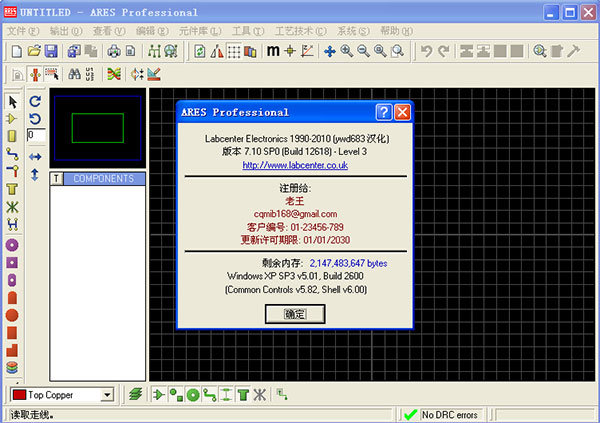
Task: Select the square through-hole pad tool
Action: coord(12,263)
